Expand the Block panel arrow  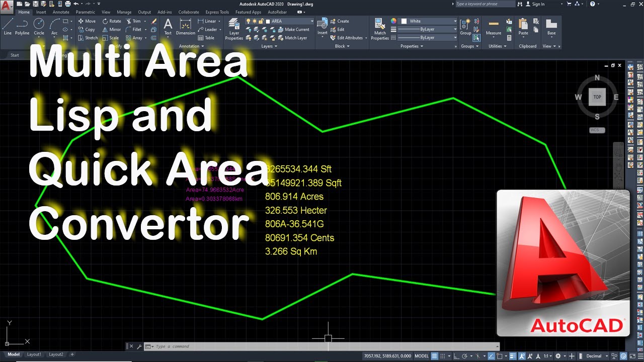pyautogui.click(x=349, y=46)
